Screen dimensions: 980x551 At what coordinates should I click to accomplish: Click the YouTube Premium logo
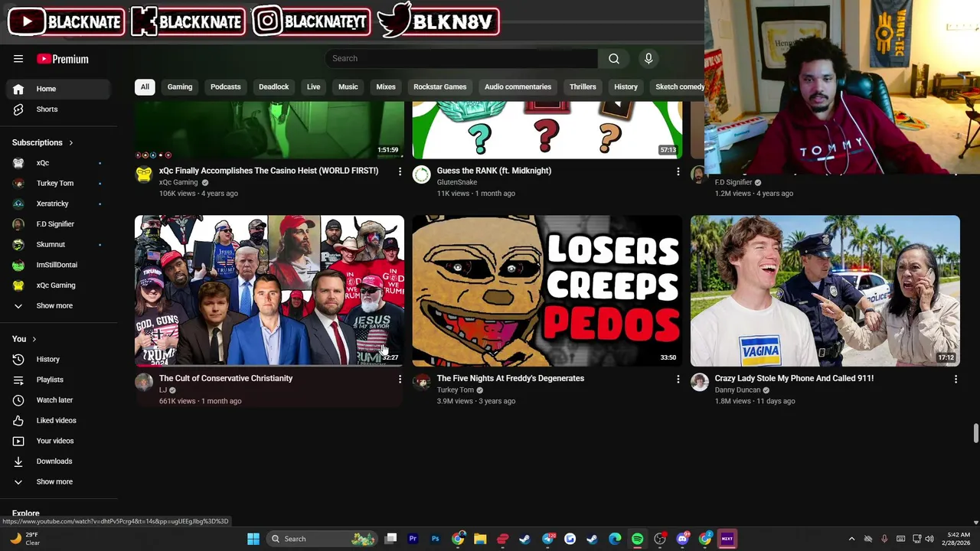[63, 59]
